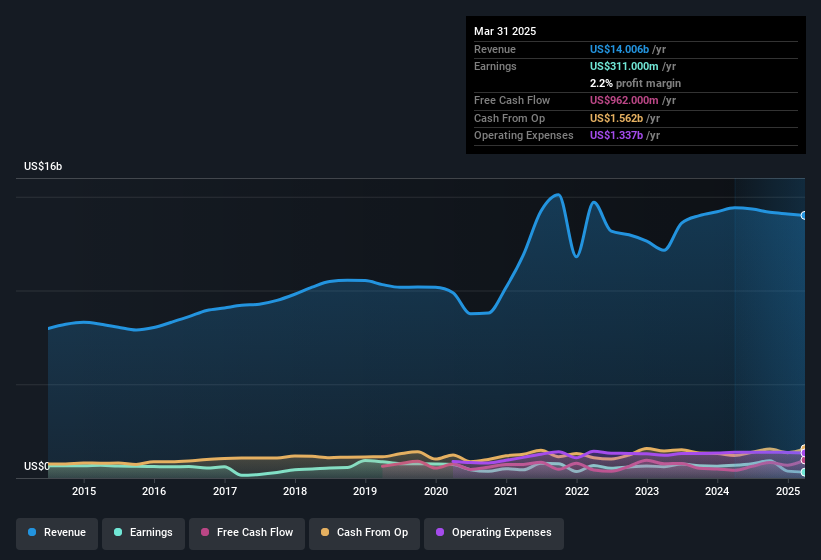Toggle the Free Cash Flow legend button
821x560 pixels.
pos(247,533)
